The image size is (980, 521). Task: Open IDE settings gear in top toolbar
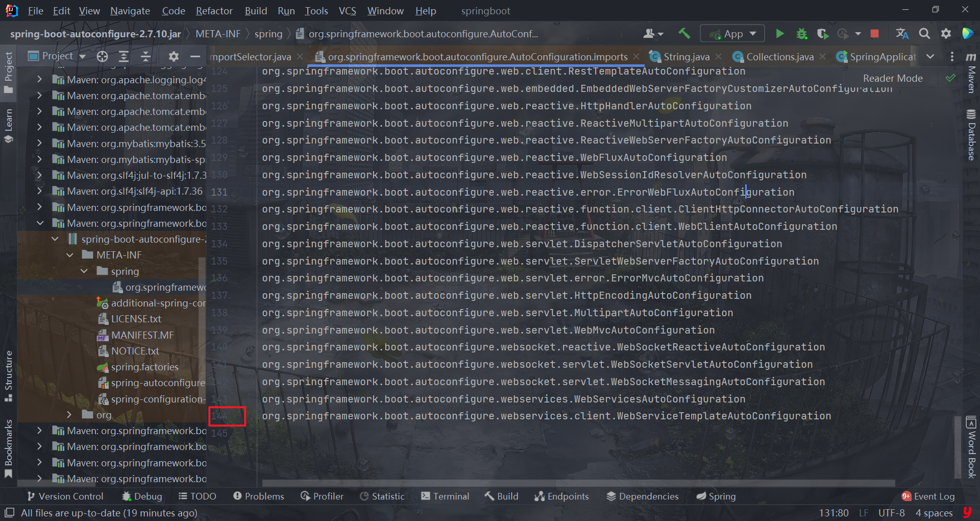(x=946, y=34)
